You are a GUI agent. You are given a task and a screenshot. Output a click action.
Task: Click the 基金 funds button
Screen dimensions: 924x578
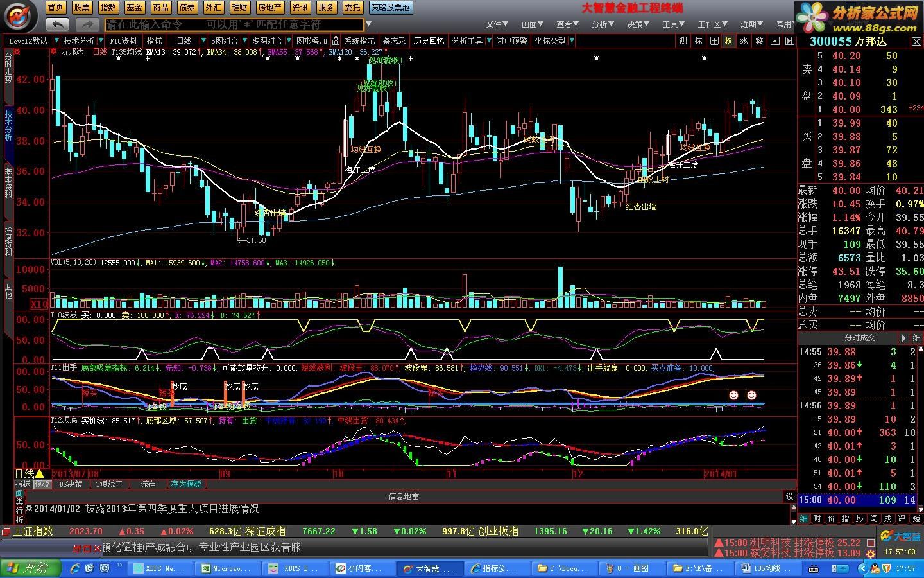click(134, 8)
